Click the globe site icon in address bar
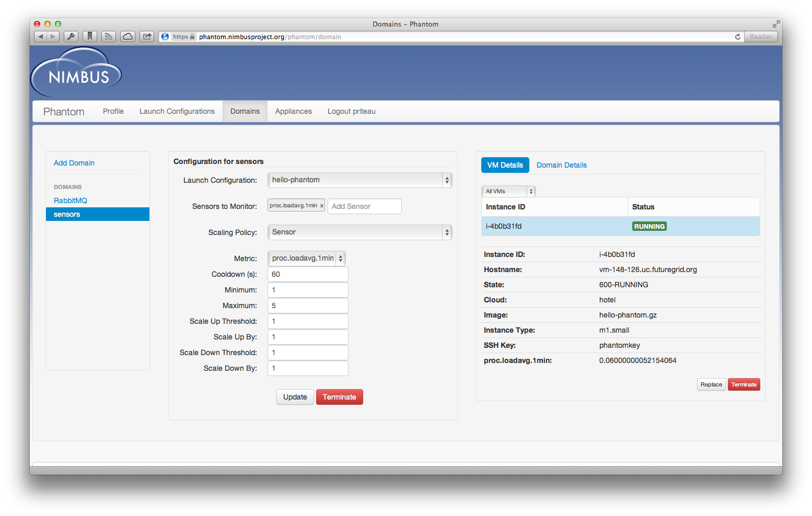The width and height of the screenshot is (812, 516). (165, 37)
